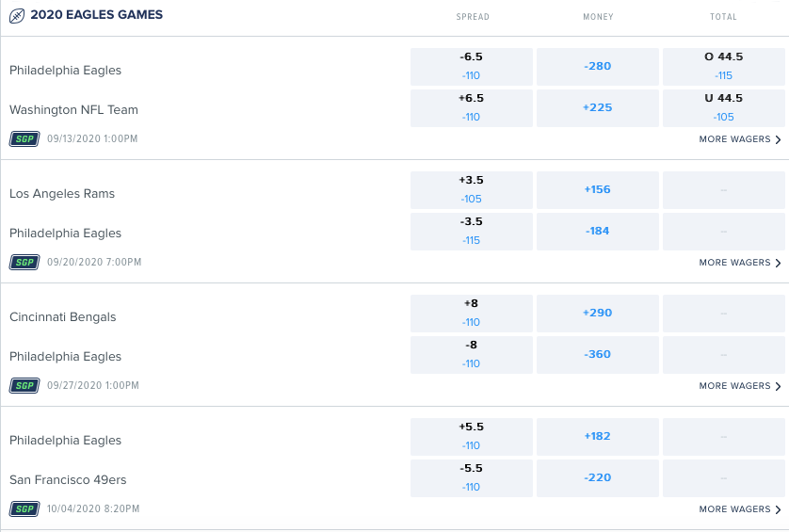Select 49ers -5.5 spread at -110

[x=472, y=477]
